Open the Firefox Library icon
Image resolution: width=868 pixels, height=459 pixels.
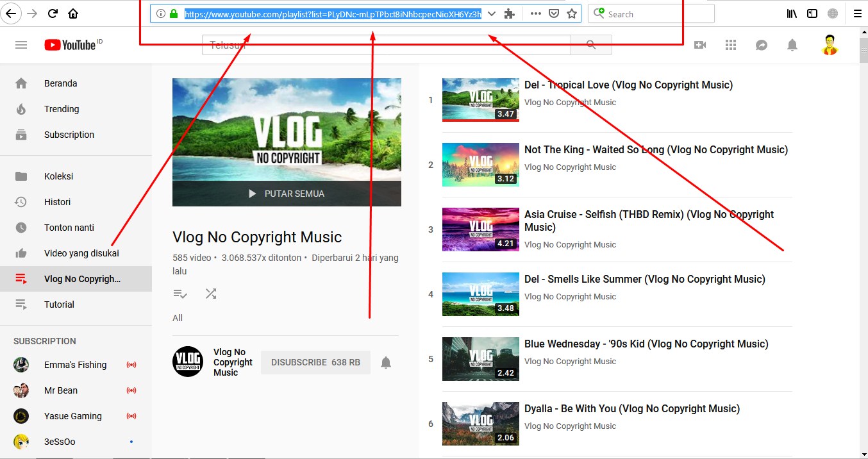792,13
